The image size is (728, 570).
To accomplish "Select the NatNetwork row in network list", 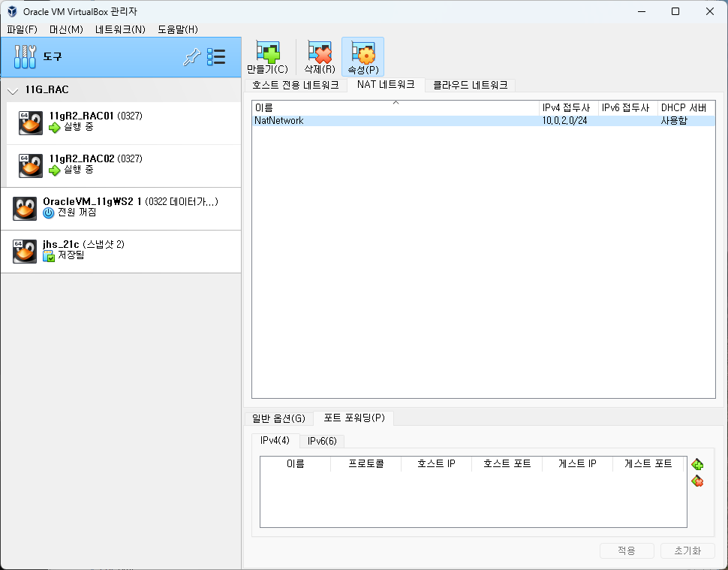I will coord(483,121).
